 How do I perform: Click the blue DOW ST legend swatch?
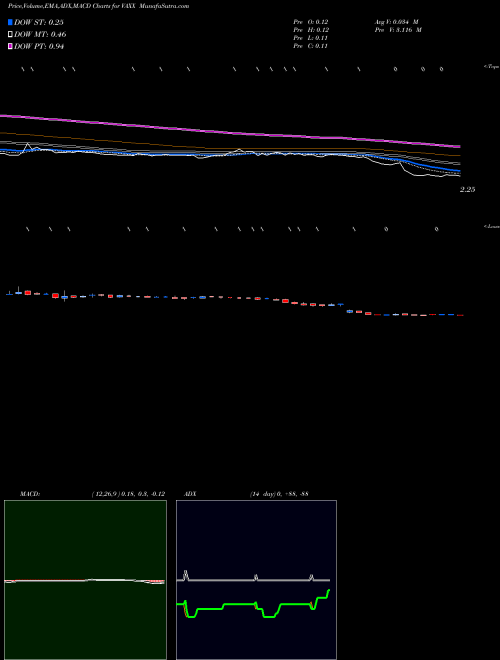(x=10, y=22)
